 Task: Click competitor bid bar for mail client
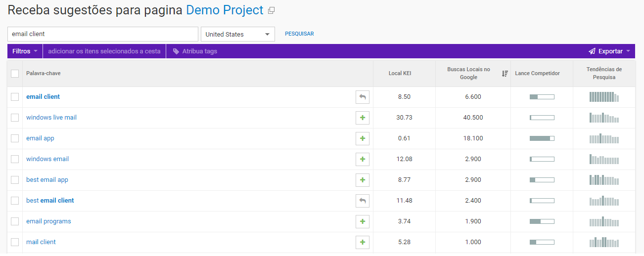542,242
